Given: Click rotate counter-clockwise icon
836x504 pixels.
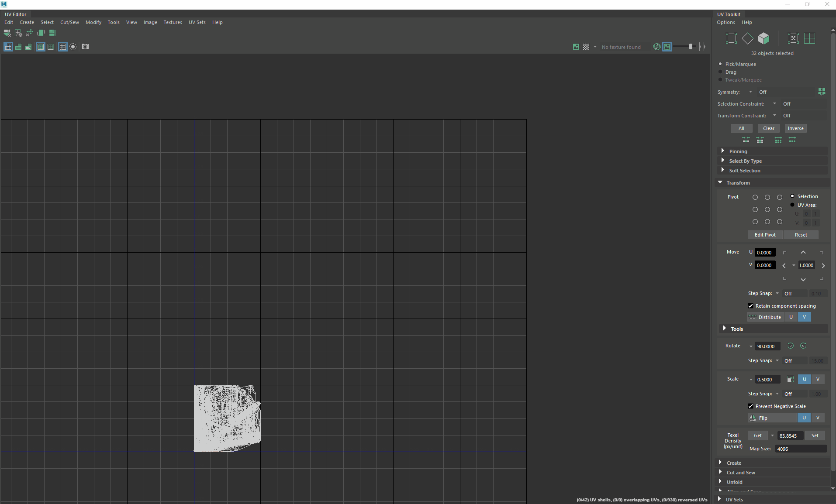Looking at the screenshot, I should point(791,346).
